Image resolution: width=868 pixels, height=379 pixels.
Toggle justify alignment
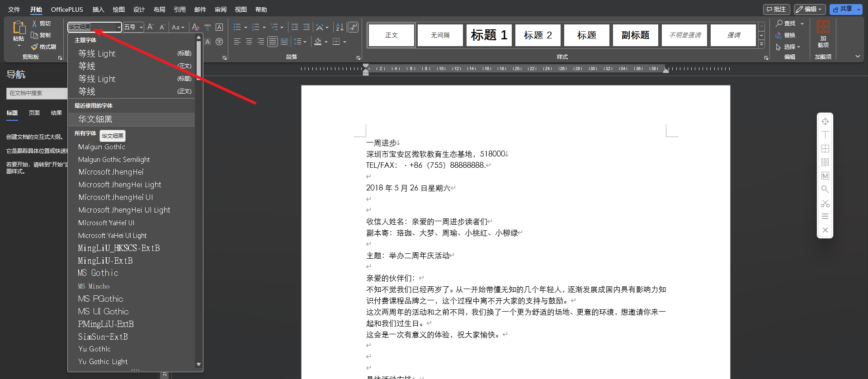click(x=272, y=42)
